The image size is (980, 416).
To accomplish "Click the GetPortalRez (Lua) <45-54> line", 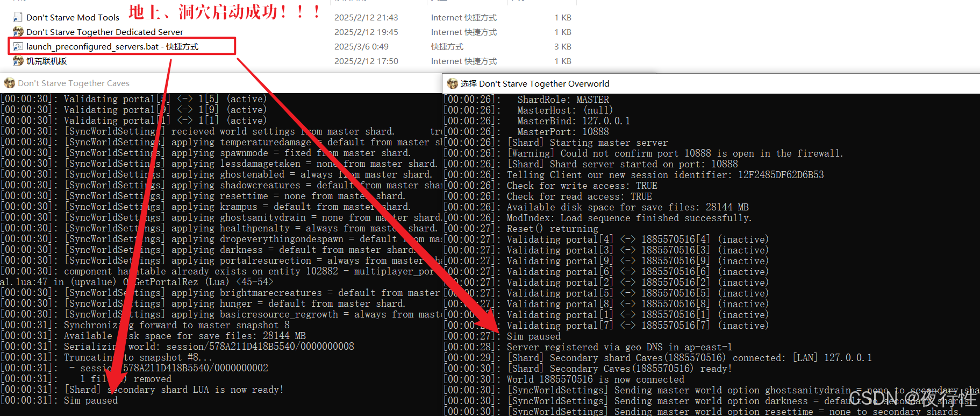I will 137,282.
